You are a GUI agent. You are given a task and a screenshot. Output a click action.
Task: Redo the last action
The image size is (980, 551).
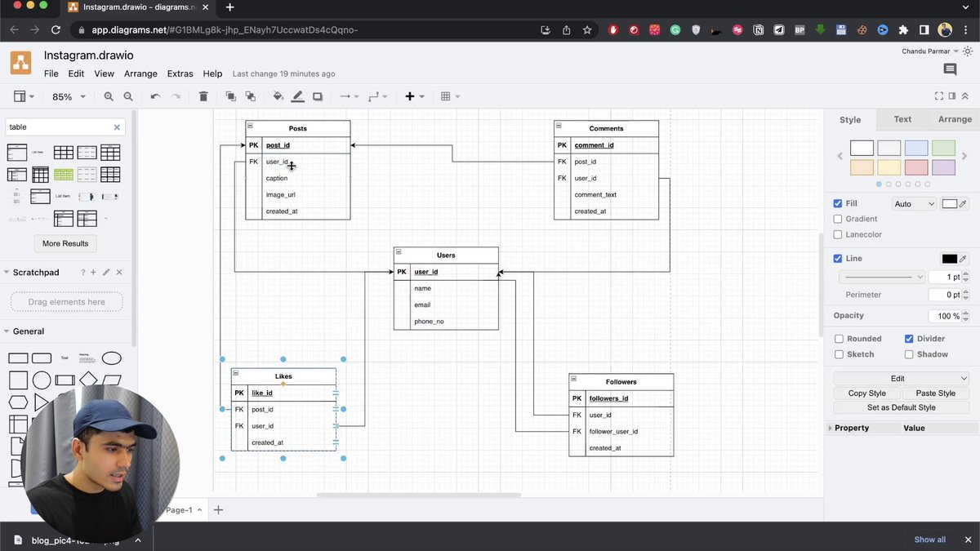pyautogui.click(x=176, y=96)
